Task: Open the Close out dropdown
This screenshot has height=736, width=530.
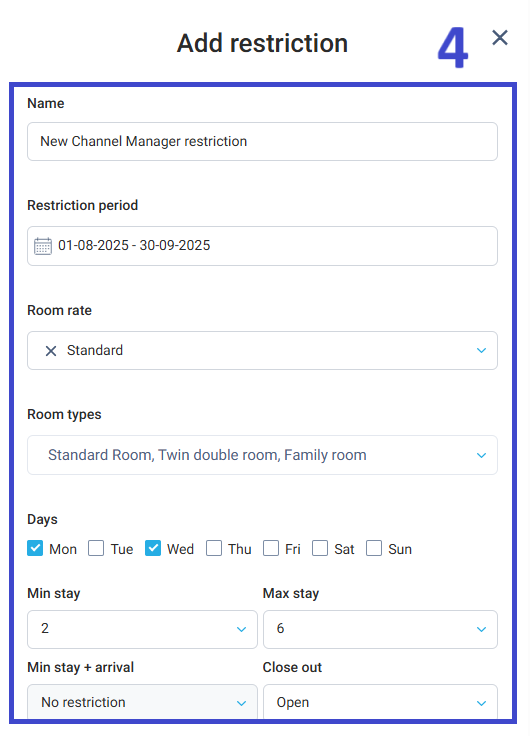Action: (380, 702)
